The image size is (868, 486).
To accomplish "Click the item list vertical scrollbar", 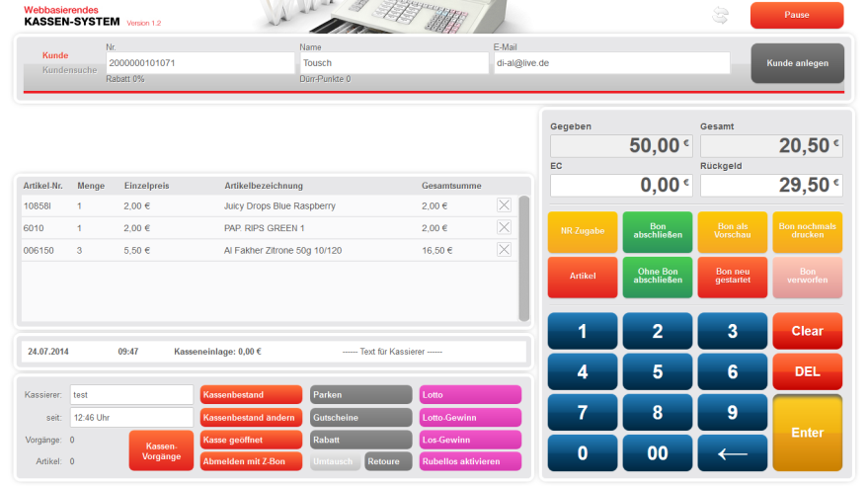I will tap(523, 257).
